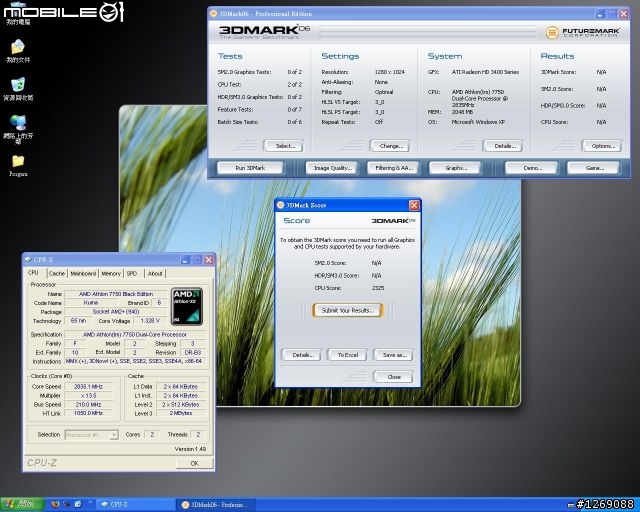Click the Instructions field in CPU-Z
Screen dimensions: 640x512
(x=135, y=361)
